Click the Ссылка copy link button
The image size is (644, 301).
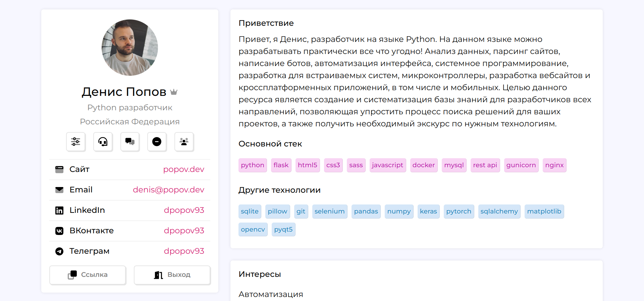pos(88,275)
